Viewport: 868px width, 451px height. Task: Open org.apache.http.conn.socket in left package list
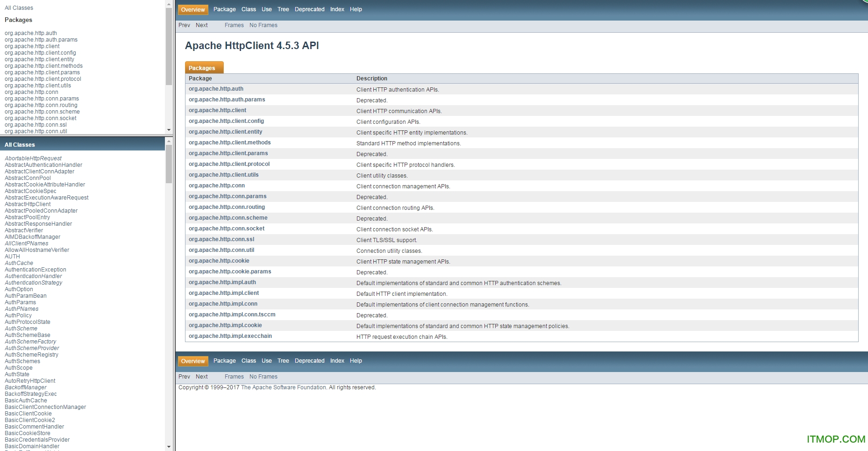click(41, 118)
